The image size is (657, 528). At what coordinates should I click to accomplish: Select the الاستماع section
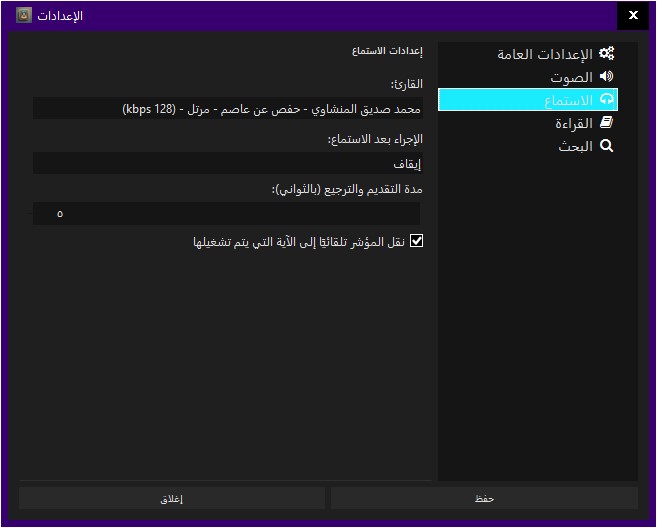point(528,100)
